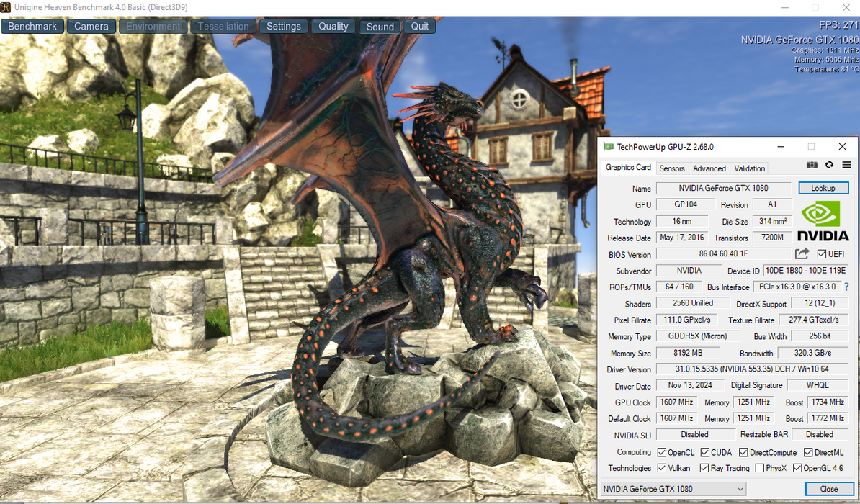Click the Driver Date value Nov 13, 2024
This screenshot has width=860, height=504.
coord(690,385)
